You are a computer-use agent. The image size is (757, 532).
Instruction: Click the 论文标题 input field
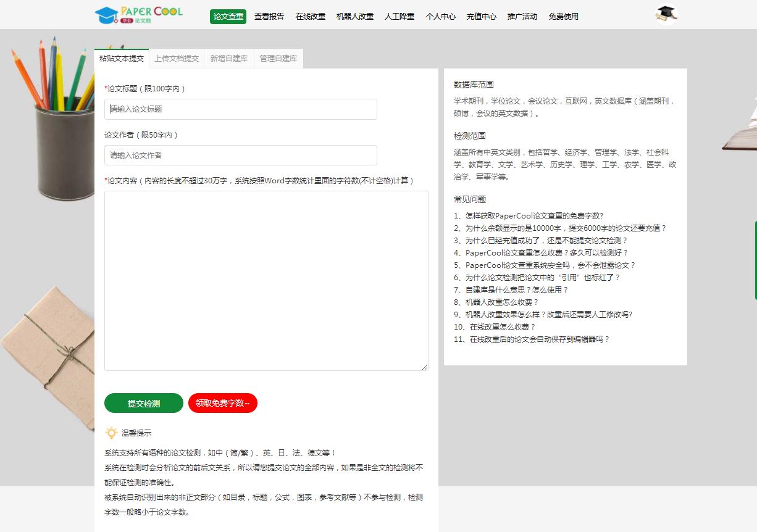(x=240, y=109)
